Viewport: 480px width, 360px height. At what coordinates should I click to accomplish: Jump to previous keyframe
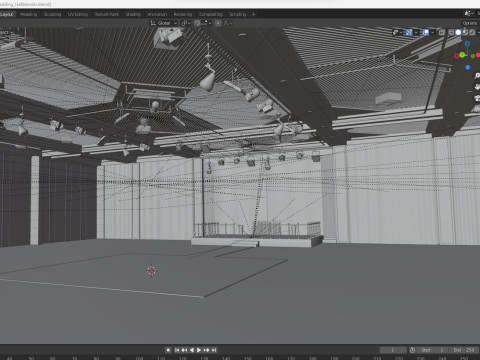coord(184,350)
